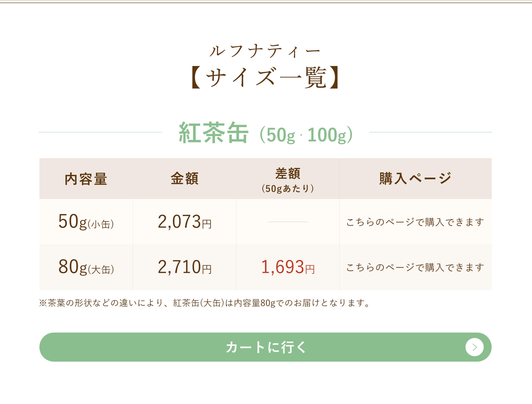Click the green 紅茶缶 section heading

214,133
